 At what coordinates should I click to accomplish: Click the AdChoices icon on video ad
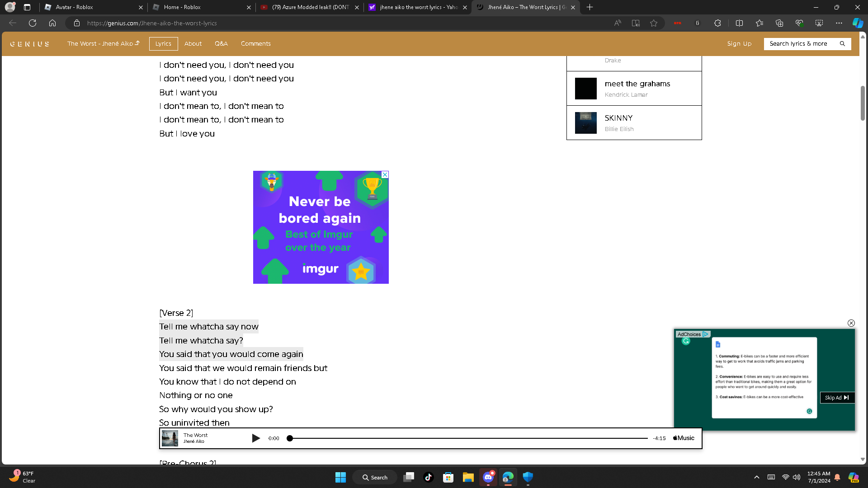point(705,334)
